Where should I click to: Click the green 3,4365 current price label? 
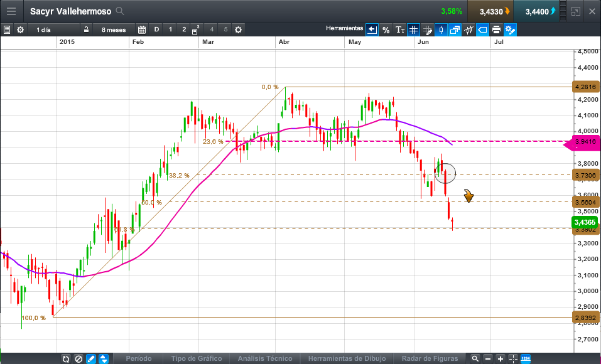click(x=585, y=222)
